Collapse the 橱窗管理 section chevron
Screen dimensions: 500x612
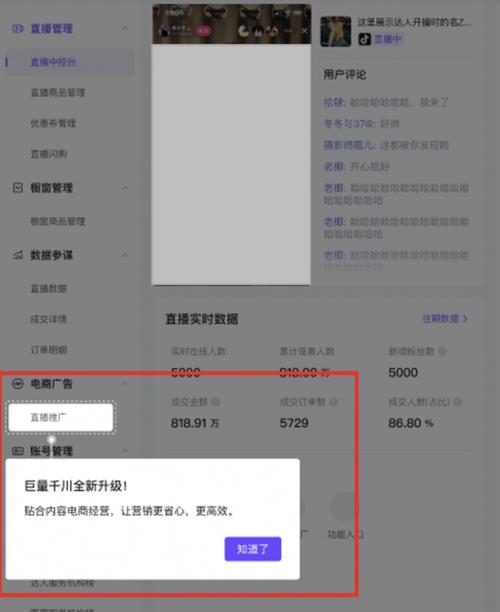tap(125, 188)
